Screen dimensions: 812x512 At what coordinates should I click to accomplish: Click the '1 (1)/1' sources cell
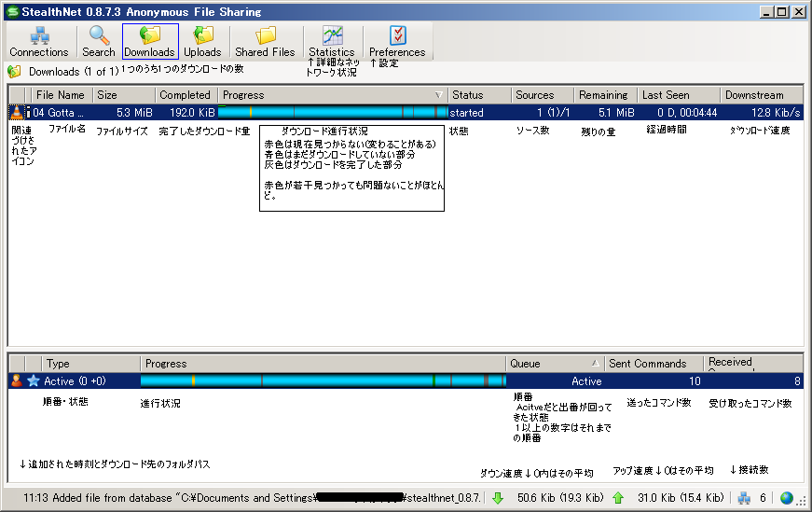pyautogui.click(x=553, y=113)
